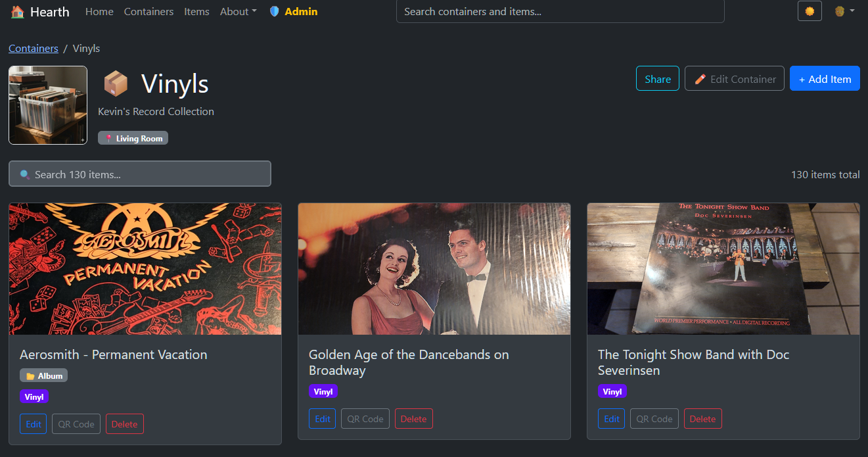Go to the Items nav page
The image size is (868, 457).
point(196,12)
